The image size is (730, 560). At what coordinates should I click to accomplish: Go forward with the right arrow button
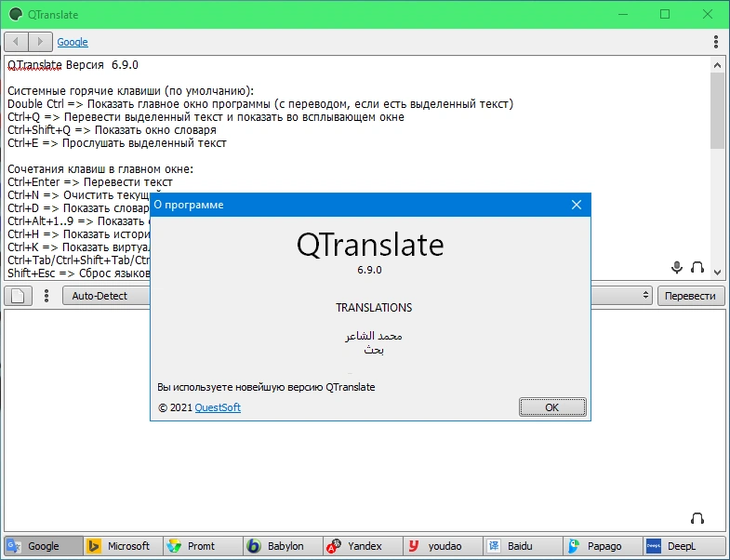pyautogui.click(x=41, y=42)
